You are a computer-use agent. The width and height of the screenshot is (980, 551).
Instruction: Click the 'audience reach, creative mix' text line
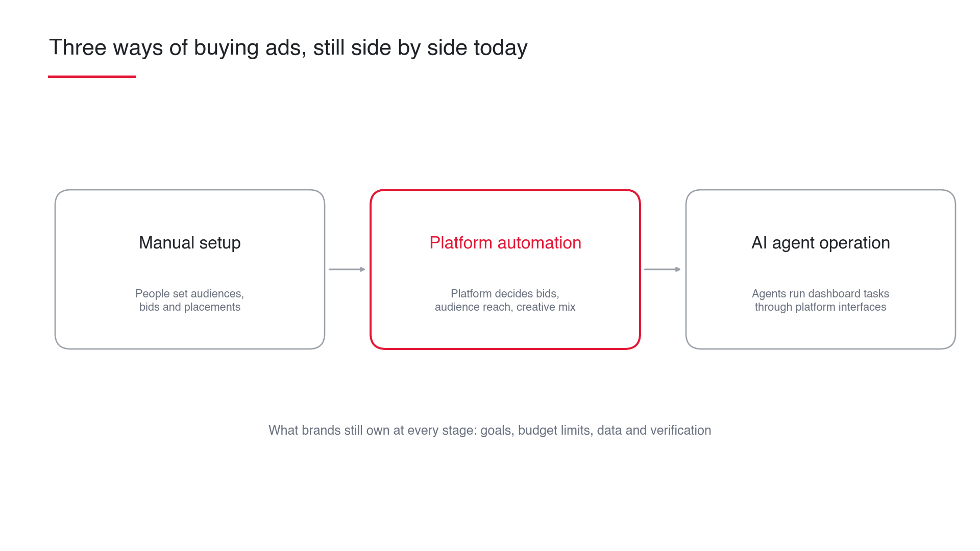pos(505,307)
